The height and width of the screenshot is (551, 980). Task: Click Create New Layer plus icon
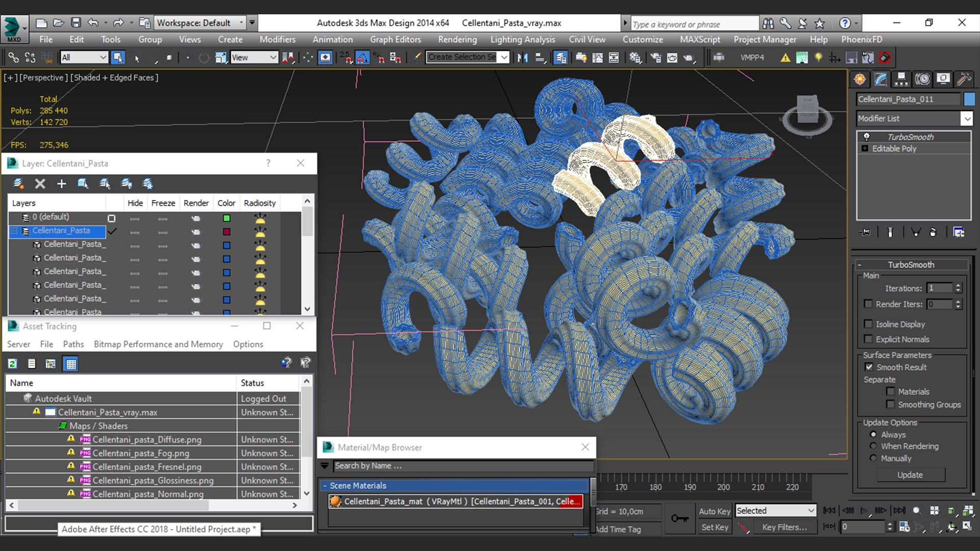click(x=61, y=184)
